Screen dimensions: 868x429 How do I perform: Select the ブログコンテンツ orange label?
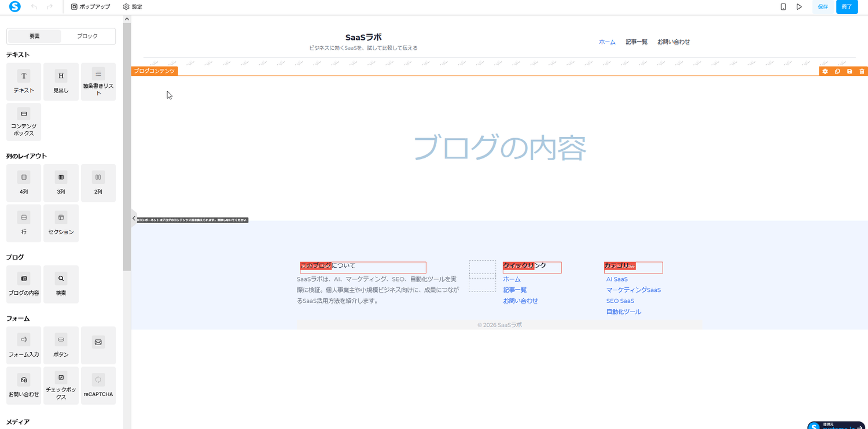click(154, 71)
